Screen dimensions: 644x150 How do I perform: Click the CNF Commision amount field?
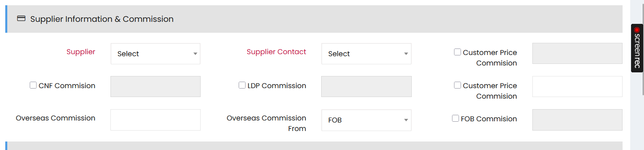[155, 87]
